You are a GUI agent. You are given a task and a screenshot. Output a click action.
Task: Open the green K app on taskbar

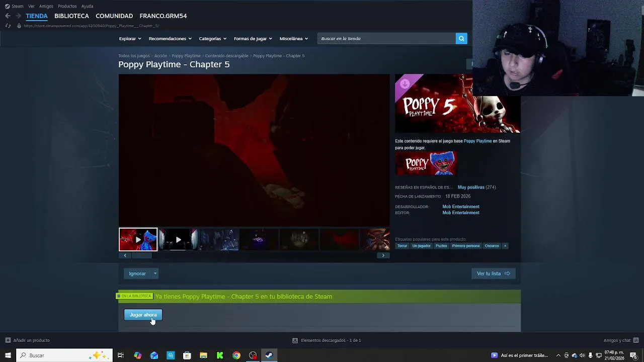point(220,355)
